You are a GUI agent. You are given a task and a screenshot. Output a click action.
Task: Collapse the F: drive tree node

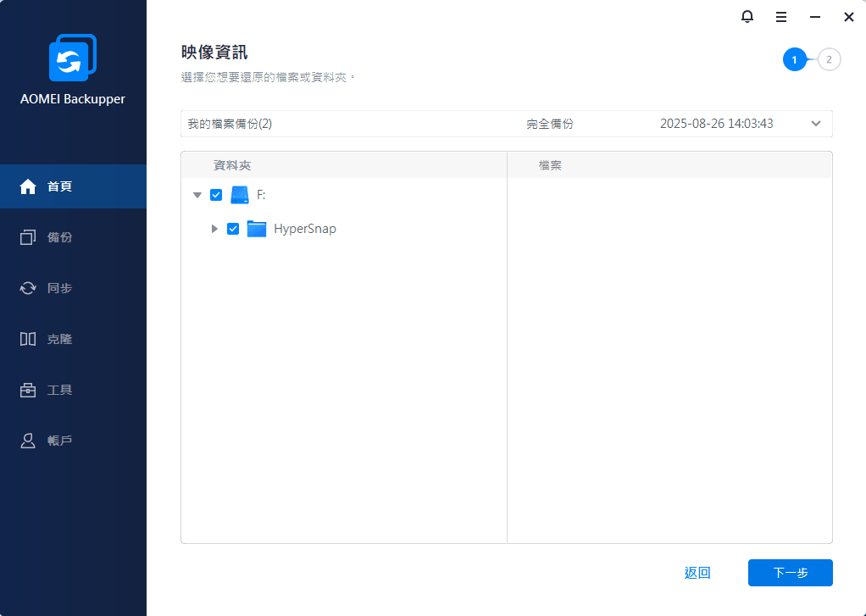point(197,195)
